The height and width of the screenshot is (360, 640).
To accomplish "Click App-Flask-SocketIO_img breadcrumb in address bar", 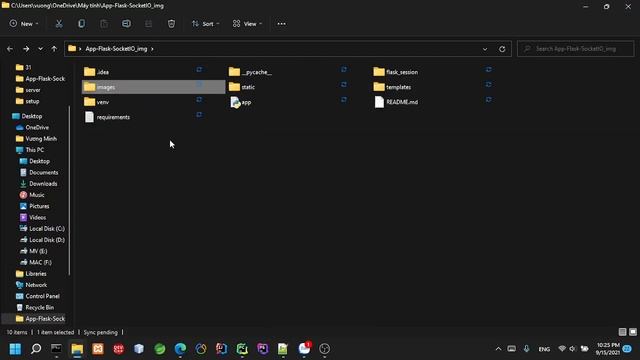I will pos(116,49).
